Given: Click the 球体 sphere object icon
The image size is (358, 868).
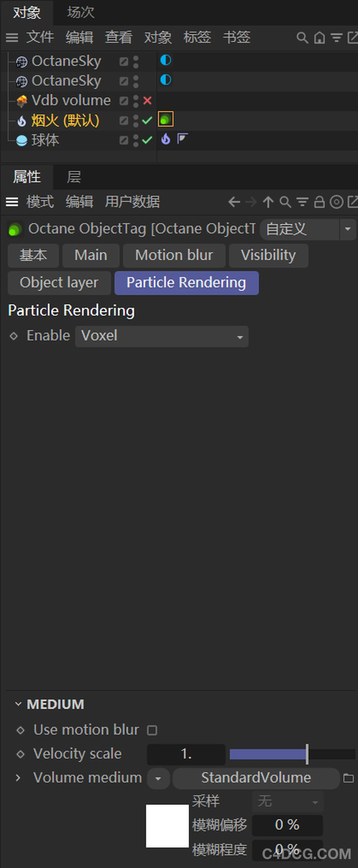Looking at the screenshot, I should point(21,141).
